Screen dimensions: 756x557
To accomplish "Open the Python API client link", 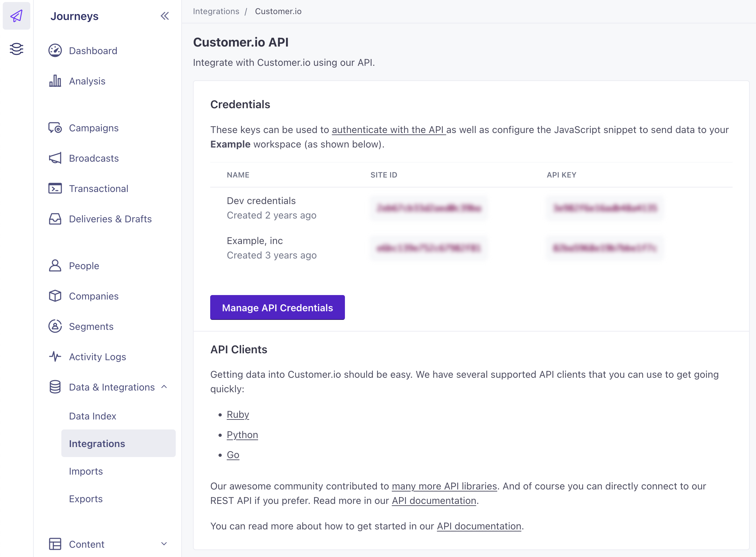I will [242, 435].
